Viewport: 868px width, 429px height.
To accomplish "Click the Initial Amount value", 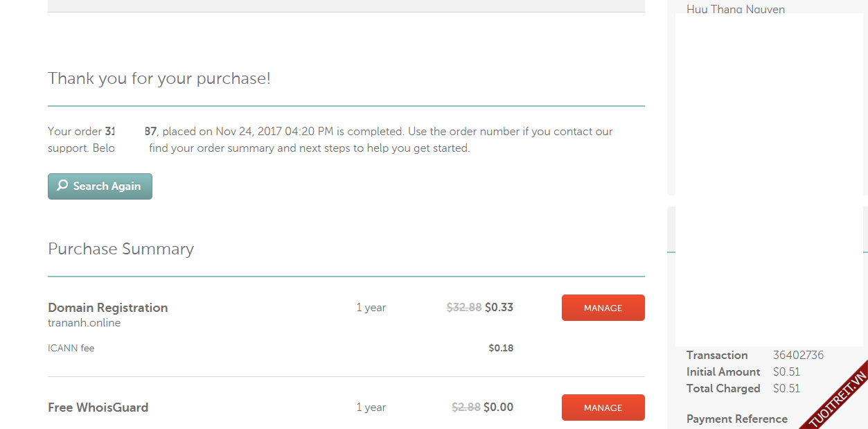I will pos(786,371).
